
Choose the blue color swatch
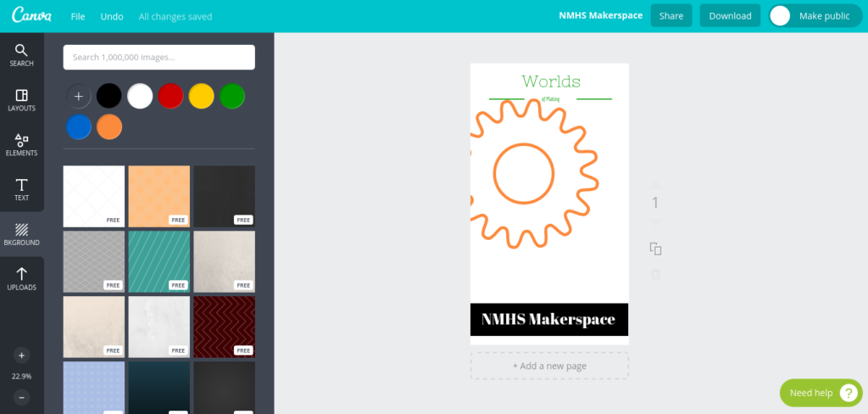[x=79, y=127]
